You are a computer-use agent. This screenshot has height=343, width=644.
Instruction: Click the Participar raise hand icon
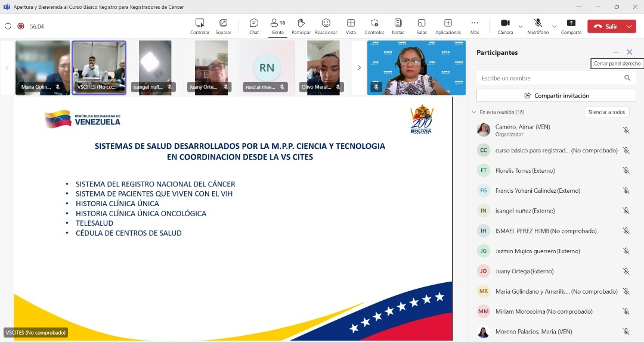[301, 26]
